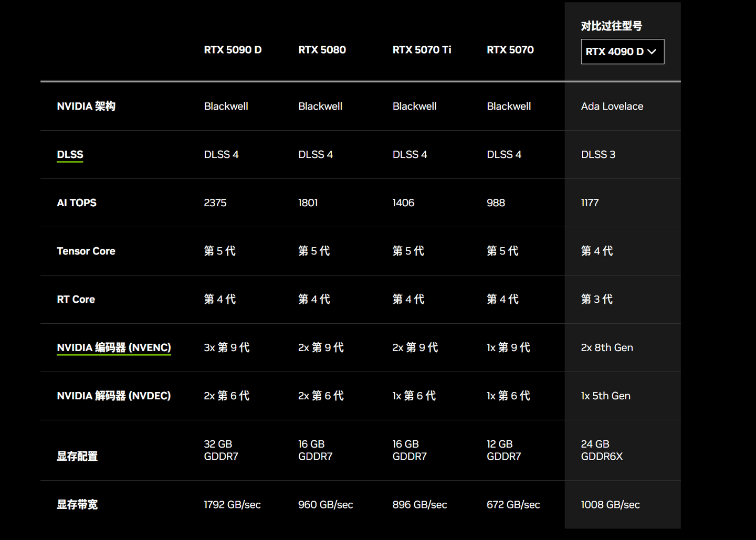The width and height of the screenshot is (756, 540).
Task: Select 2x 第 6 代 under RTX 5090 D
Action: [227, 396]
